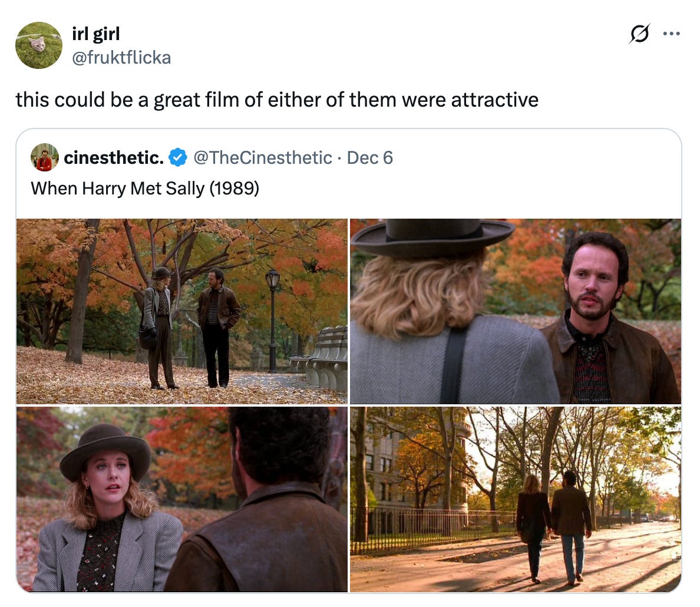The image size is (700, 607).
Task: Click irl girl's cat profile avatar
Action: click(39, 45)
